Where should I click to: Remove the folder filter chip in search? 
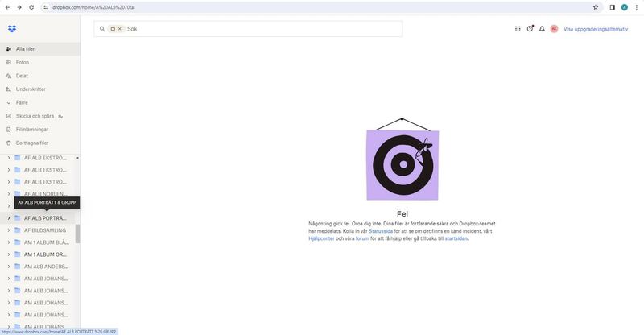(x=120, y=28)
